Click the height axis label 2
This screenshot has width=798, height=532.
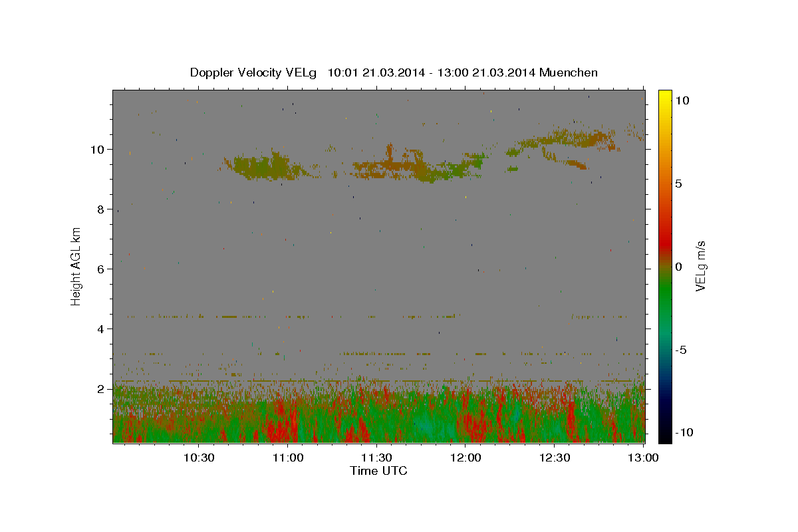point(101,388)
